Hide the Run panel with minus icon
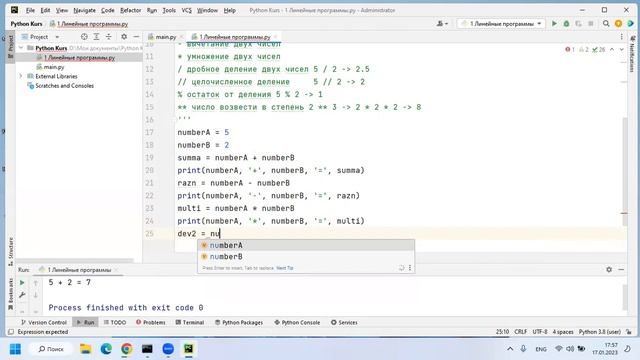Screen dimensions: 640x360 pos(621,269)
